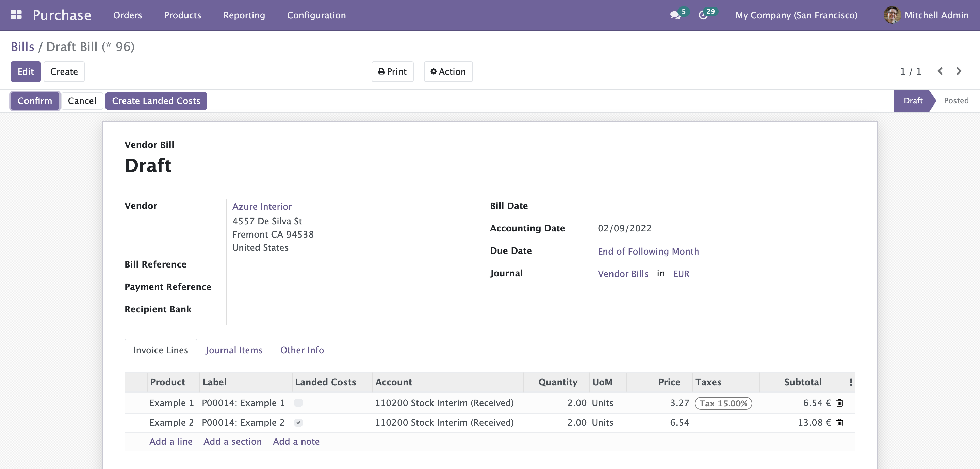Click Mitchell Admin avatar picture
This screenshot has height=469, width=980.
tap(892, 15)
